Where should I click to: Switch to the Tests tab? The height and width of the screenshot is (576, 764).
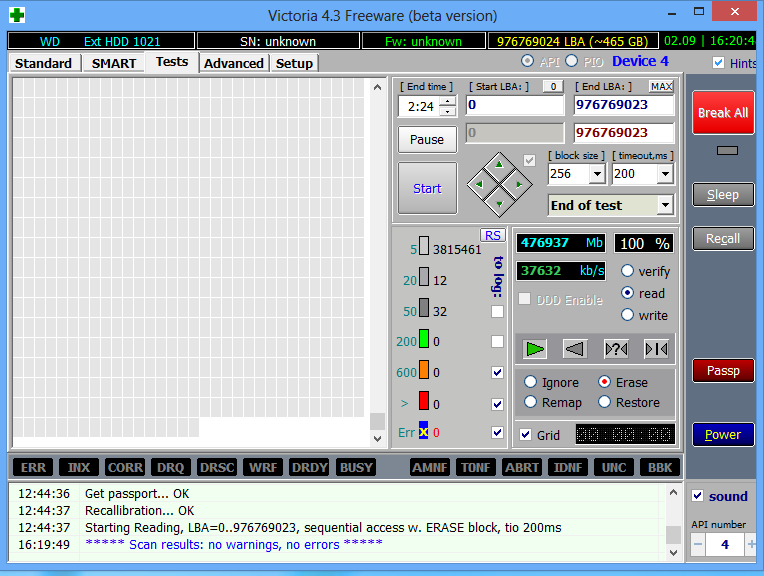(x=172, y=62)
